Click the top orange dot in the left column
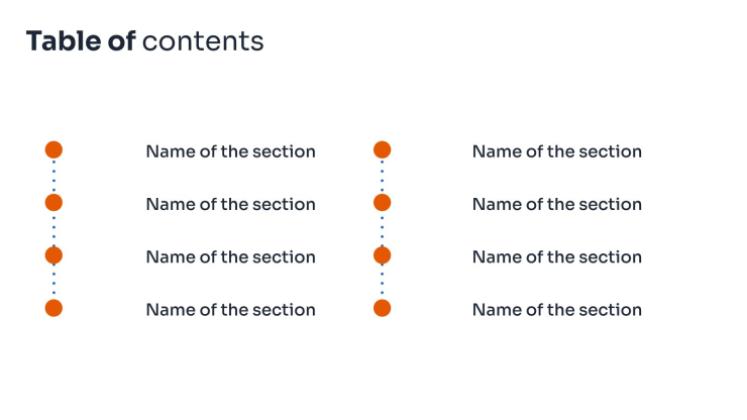747x420 pixels. pyautogui.click(x=54, y=150)
